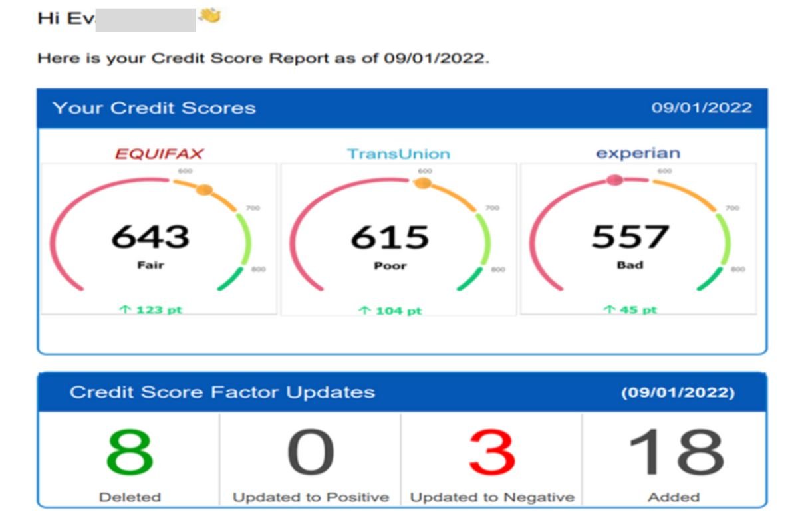The width and height of the screenshot is (798, 532).
Task: Click the Credit Score Factor Updates header
Action: (222, 392)
